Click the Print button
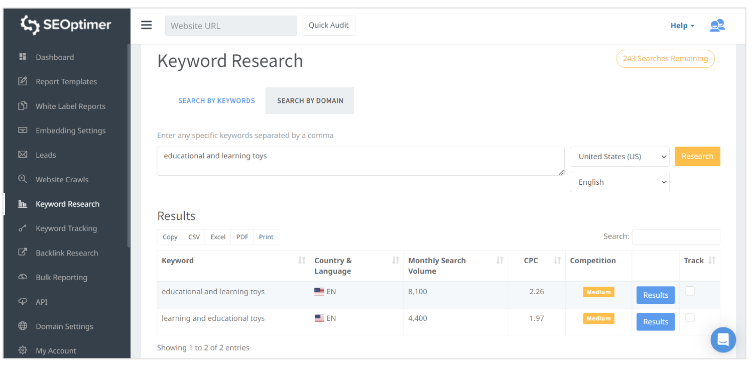The image size is (753, 371). click(266, 237)
